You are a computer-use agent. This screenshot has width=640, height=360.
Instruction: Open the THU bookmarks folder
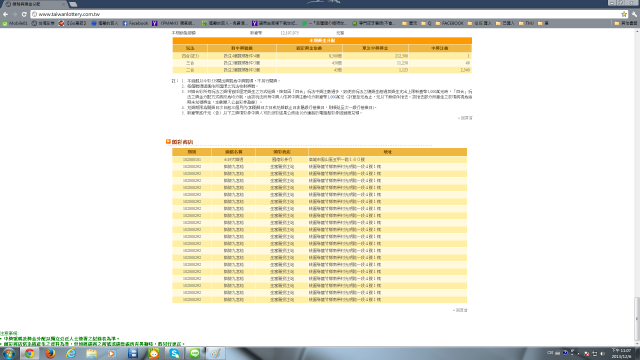(x=527, y=23)
